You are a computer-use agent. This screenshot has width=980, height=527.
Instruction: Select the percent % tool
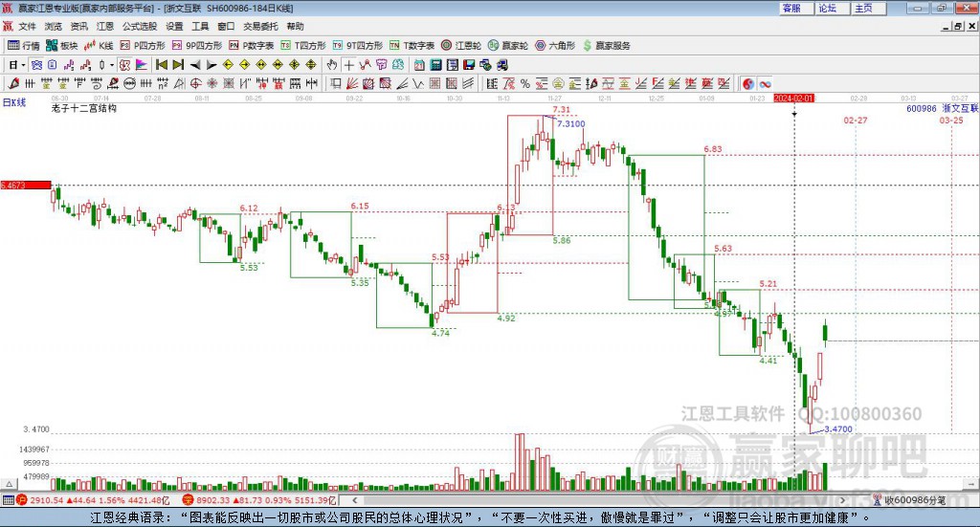pyautogui.click(x=525, y=83)
